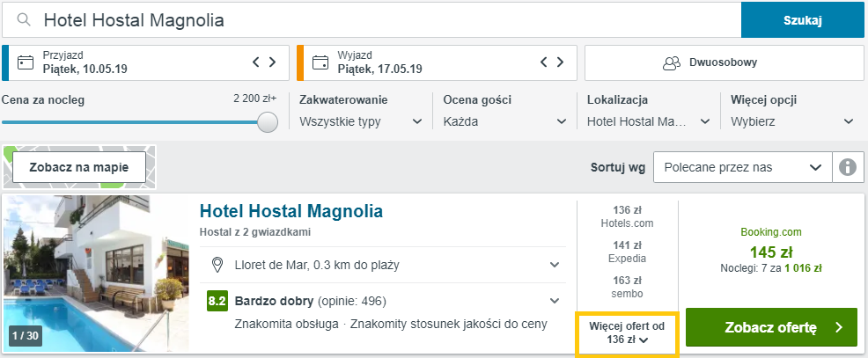Click the Noclegi: 7 za 1 016 zł text

pos(771,269)
